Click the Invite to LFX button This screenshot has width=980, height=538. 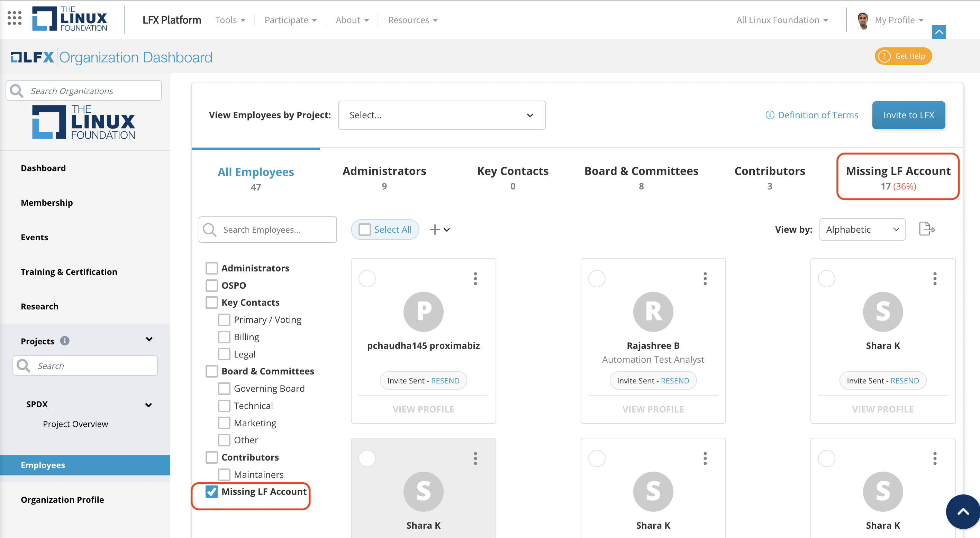point(908,115)
